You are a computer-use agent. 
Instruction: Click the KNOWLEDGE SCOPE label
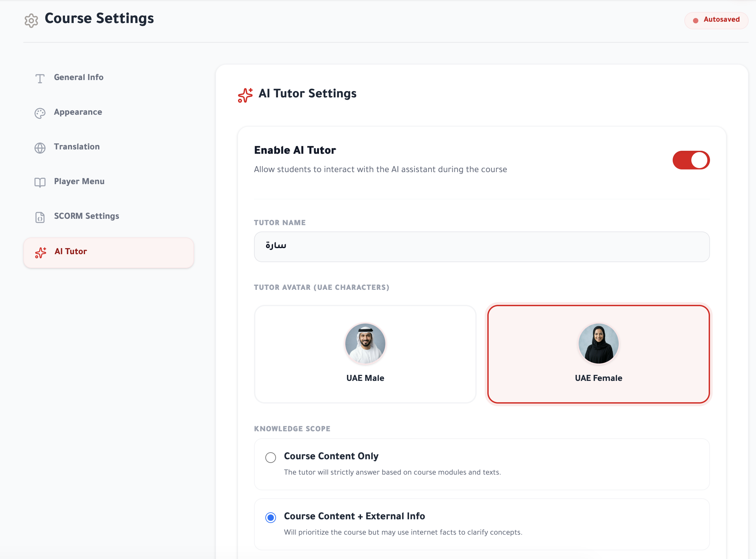[x=292, y=429]
